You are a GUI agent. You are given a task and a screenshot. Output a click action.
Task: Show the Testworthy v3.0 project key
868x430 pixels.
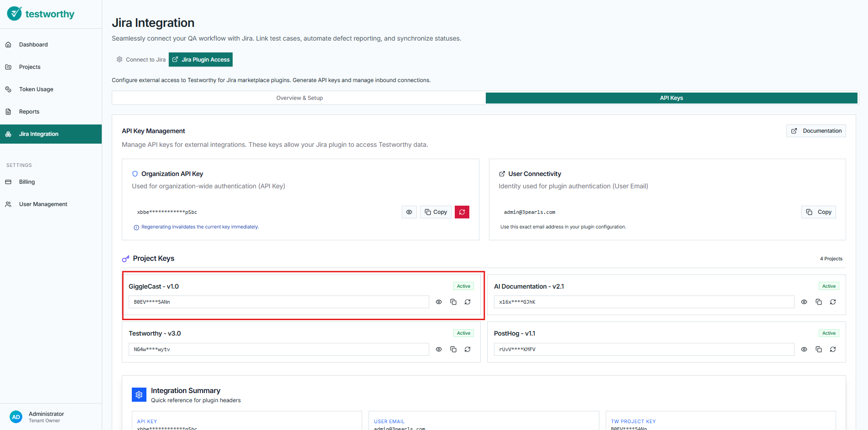pyautogui.click(x=439, y=349)
